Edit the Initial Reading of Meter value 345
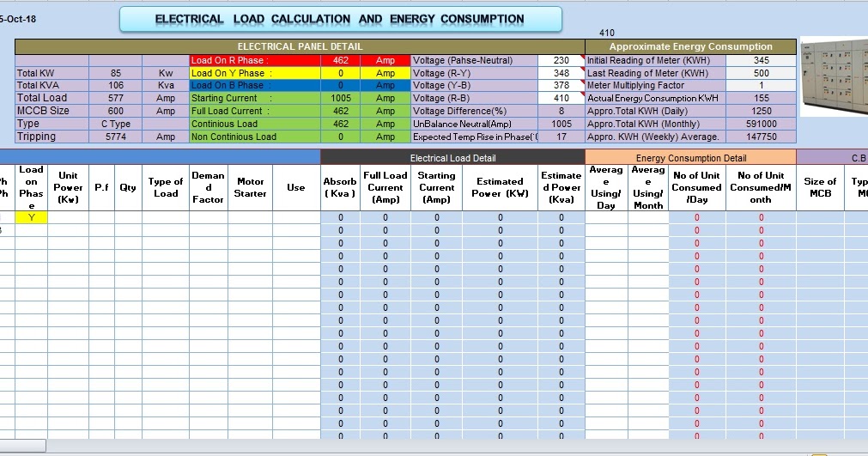This screenshot has height=456, width=868. pos(762,60)
